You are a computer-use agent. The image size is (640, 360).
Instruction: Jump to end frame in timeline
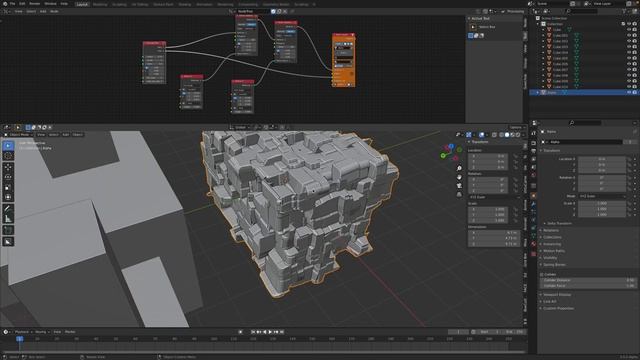pos(282,332)
